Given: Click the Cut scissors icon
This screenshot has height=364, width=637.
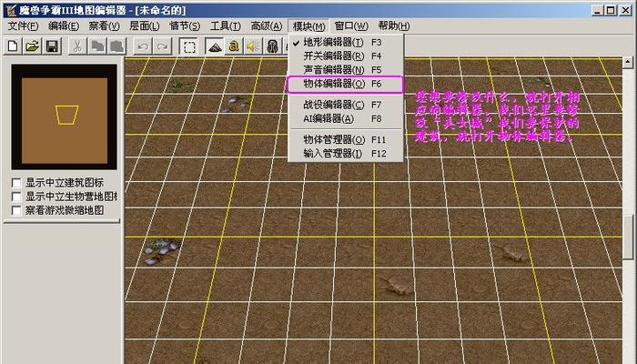Looking at the screenshot, I should point(77,46).
